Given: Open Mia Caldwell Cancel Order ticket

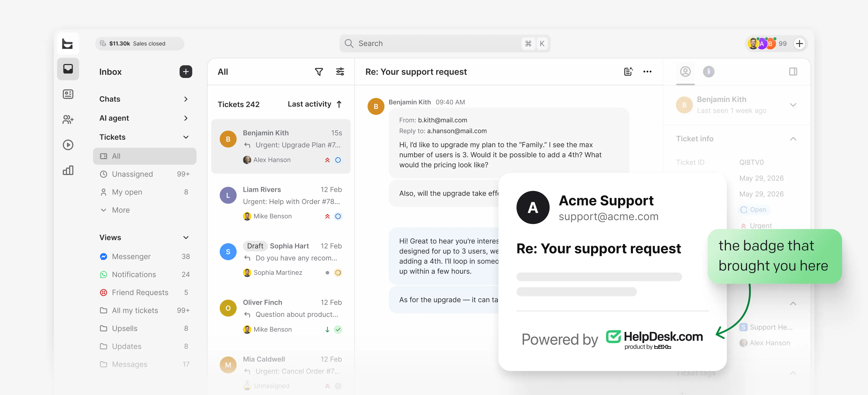Looking at the screenshot, I should (281, 372).
